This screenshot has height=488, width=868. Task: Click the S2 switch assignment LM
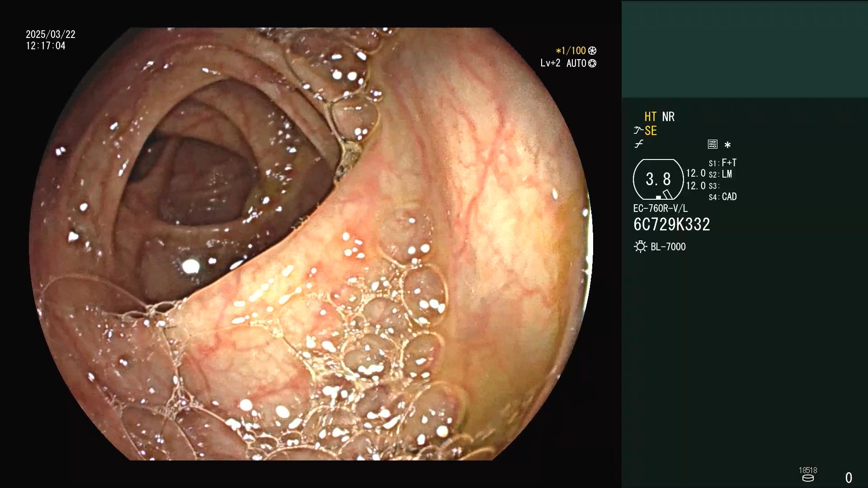pyautogui.click(x=727, y=174)
